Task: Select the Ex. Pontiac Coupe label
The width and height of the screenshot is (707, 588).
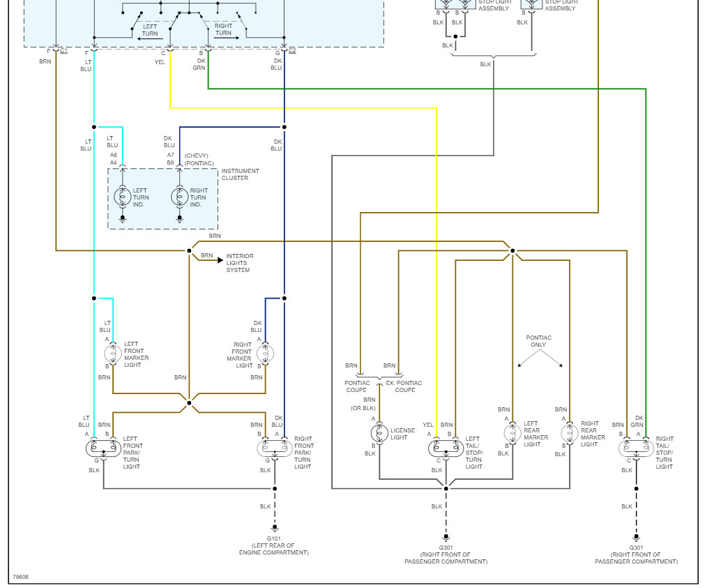Action: point(403,386)
